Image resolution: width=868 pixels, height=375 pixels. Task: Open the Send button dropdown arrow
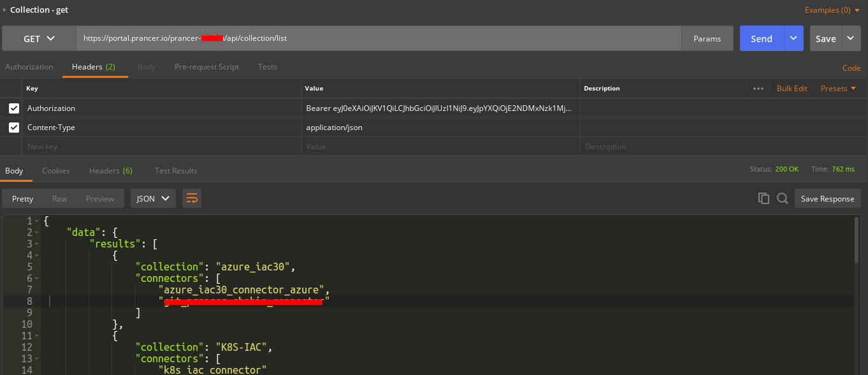click(x=793, y=38)
